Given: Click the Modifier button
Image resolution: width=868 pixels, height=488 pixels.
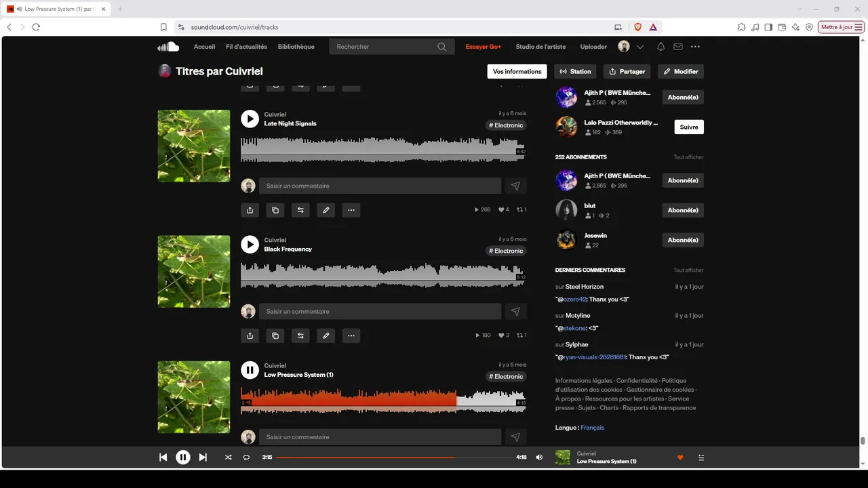Looking at the screenshot, I should click(681, 71).
